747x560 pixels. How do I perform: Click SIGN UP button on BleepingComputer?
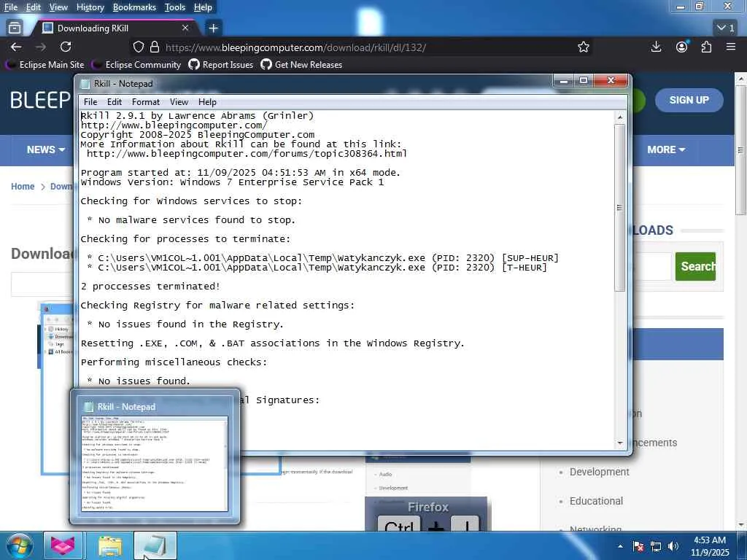pyautogui.click(x=689, y=100)
